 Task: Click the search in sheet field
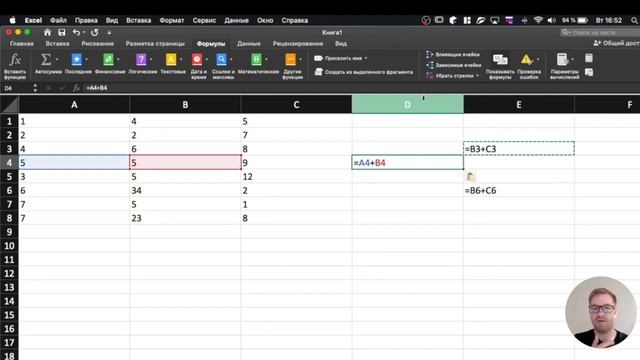600,32
